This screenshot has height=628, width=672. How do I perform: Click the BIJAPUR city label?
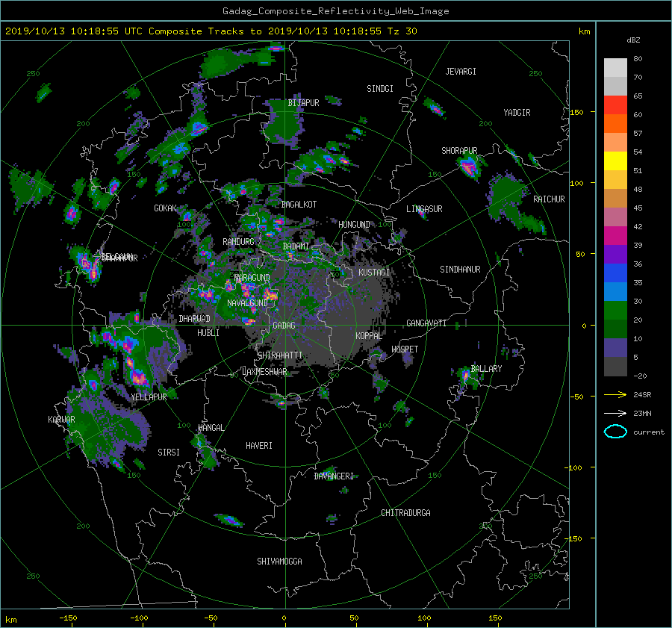(303, 103)
